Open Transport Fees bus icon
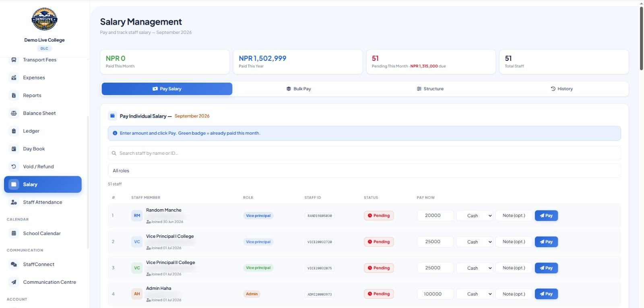 pos(14,60)
